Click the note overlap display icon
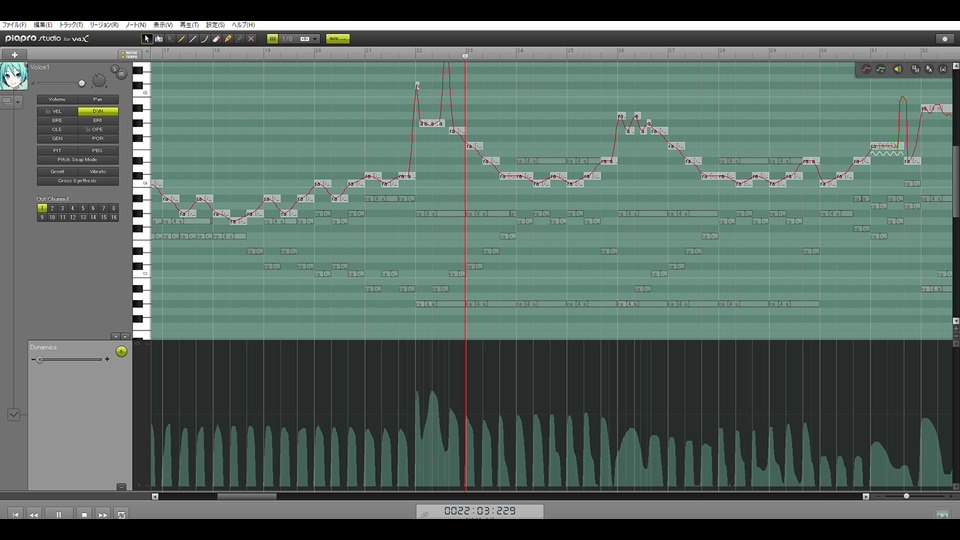This screenshot has height=540, width=960. click(x=915, y=69)
